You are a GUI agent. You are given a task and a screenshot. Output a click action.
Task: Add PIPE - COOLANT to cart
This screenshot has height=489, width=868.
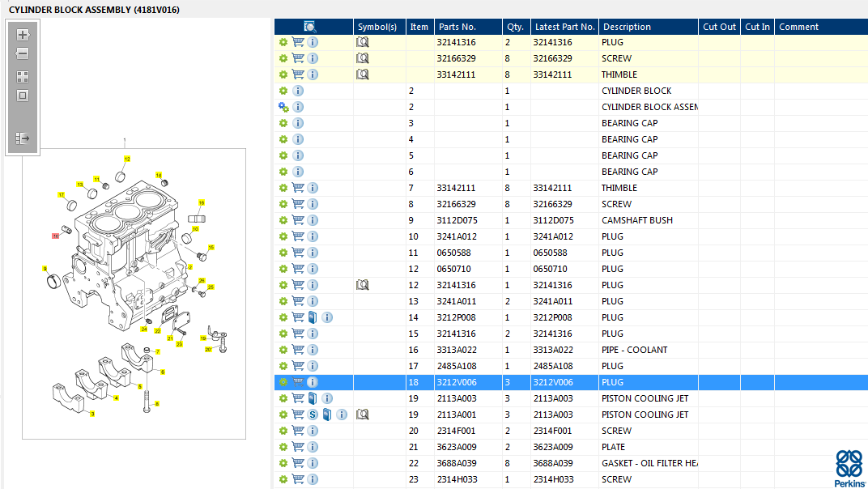tap(298, 350)
